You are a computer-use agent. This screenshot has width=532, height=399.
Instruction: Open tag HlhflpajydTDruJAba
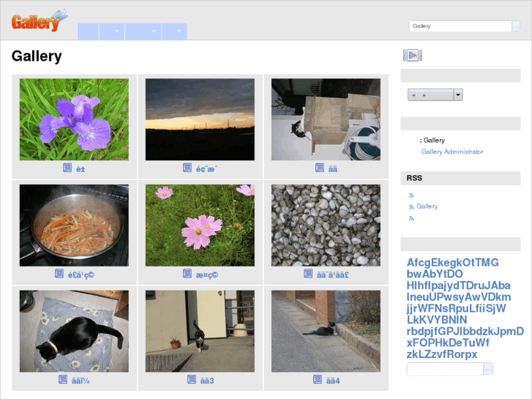(x=458, y=286)
